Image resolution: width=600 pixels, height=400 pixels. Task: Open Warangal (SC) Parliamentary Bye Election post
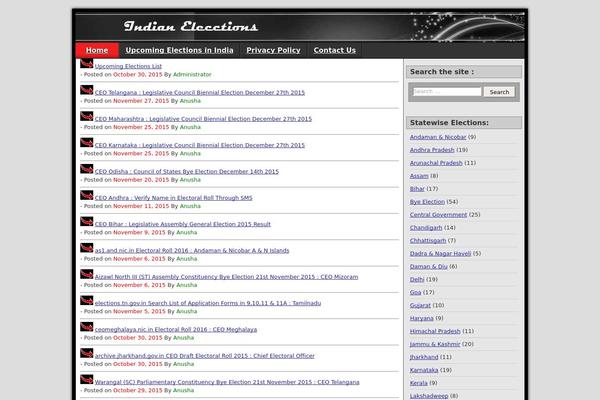[227, 382]
